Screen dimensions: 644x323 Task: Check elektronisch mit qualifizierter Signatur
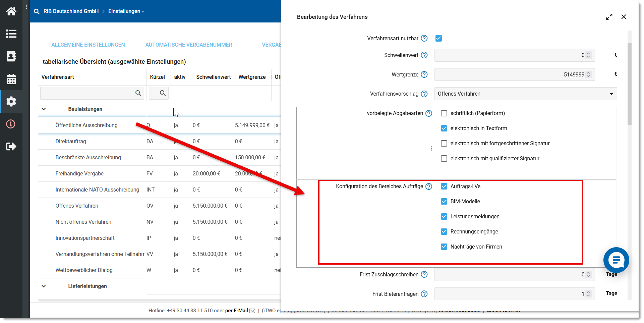(444, 159)
